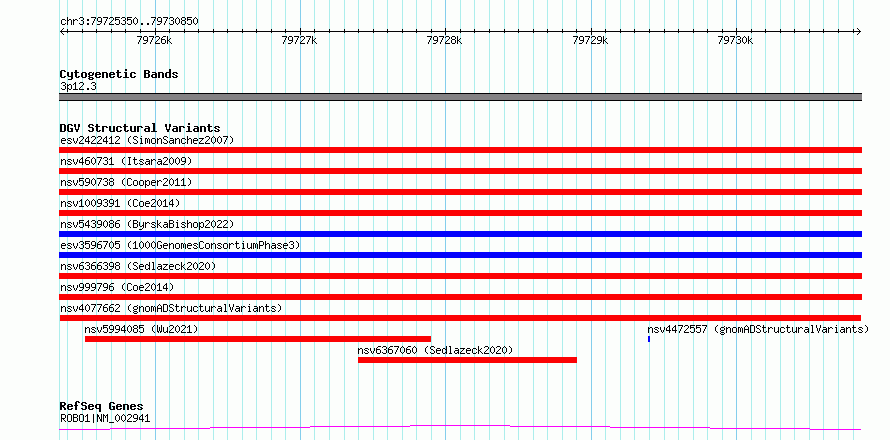This screenshot has width=890, height=440.
Task: Click the gray 3p12.3 cytogenetic band bar
Action: pos(460,97)
